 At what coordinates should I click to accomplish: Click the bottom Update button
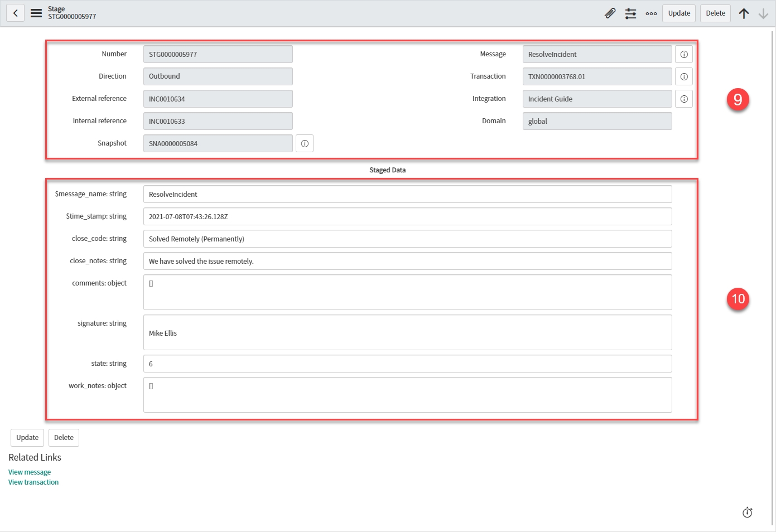pos(27,438)
